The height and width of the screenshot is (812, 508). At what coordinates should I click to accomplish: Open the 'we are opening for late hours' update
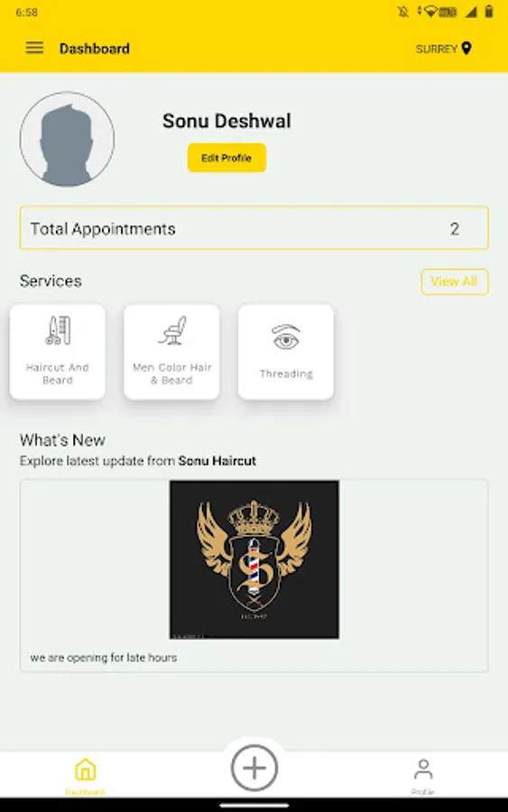tap(104, 658)
